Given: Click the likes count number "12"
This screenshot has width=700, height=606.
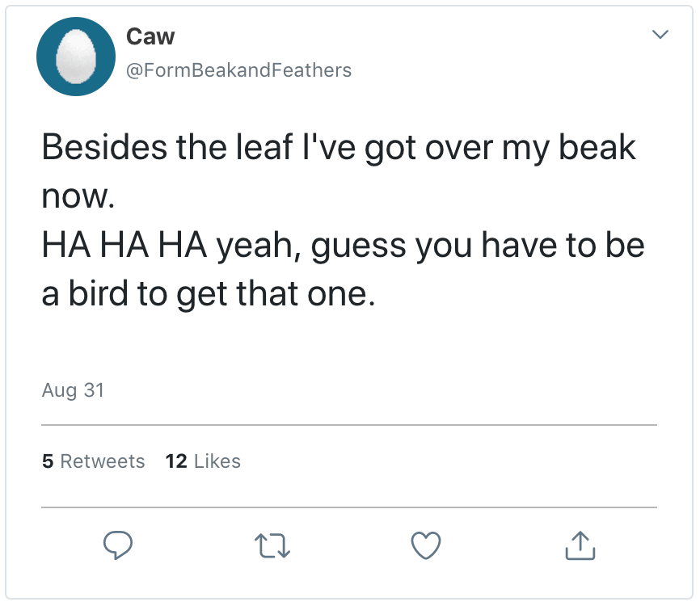Looking at the screenshot, I should (176, 461).
